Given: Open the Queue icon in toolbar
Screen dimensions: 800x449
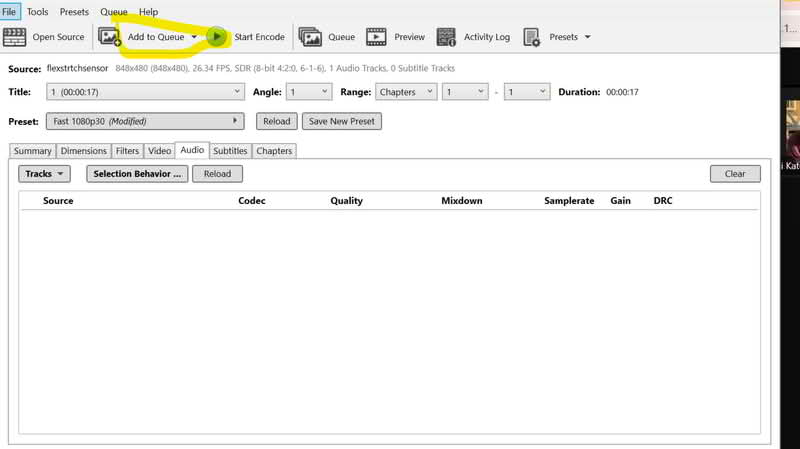Looking at the screenshot, I should click(311, 37).
